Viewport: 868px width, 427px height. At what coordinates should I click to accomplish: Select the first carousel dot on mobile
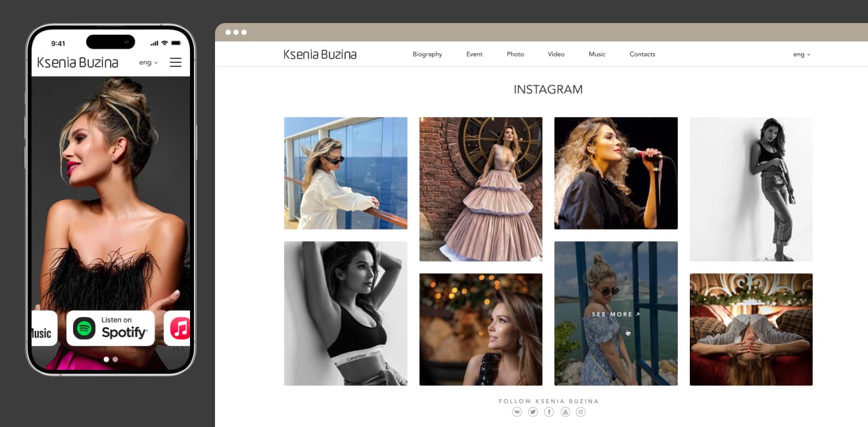tap(107, 359)
